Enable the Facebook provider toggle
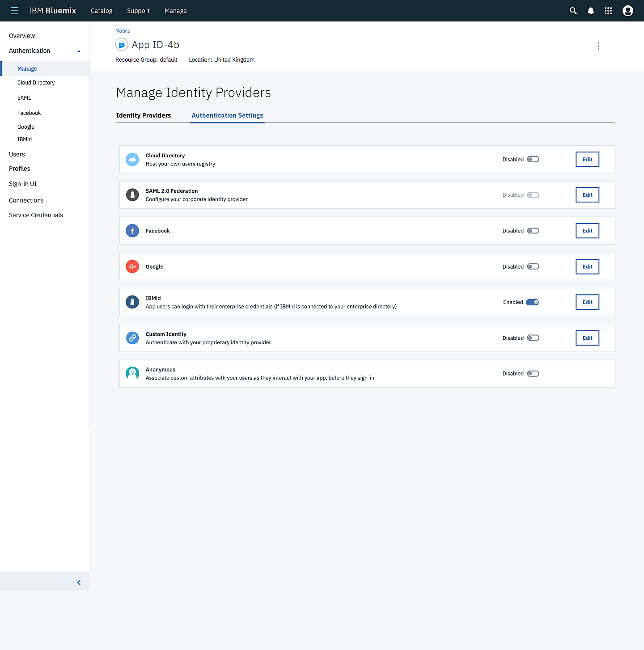The height and width of the screenshot is (650, 644). 533,231
